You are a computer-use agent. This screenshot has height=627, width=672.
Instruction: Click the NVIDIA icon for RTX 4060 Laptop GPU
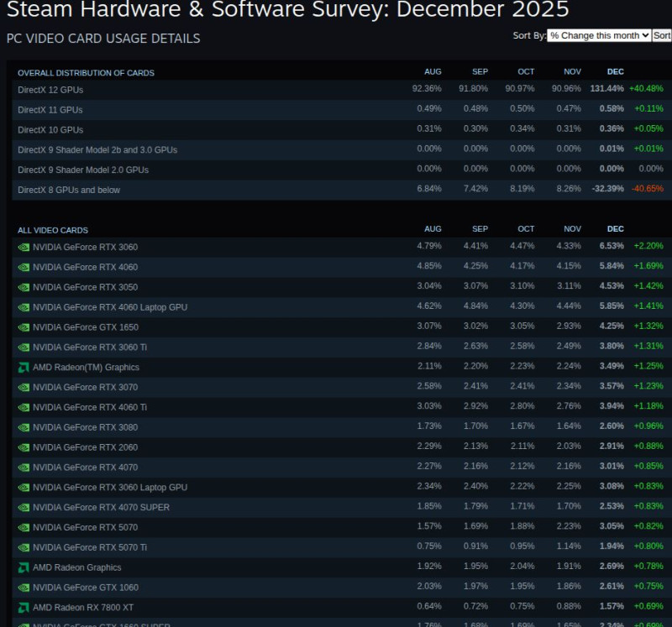[24, 307]
